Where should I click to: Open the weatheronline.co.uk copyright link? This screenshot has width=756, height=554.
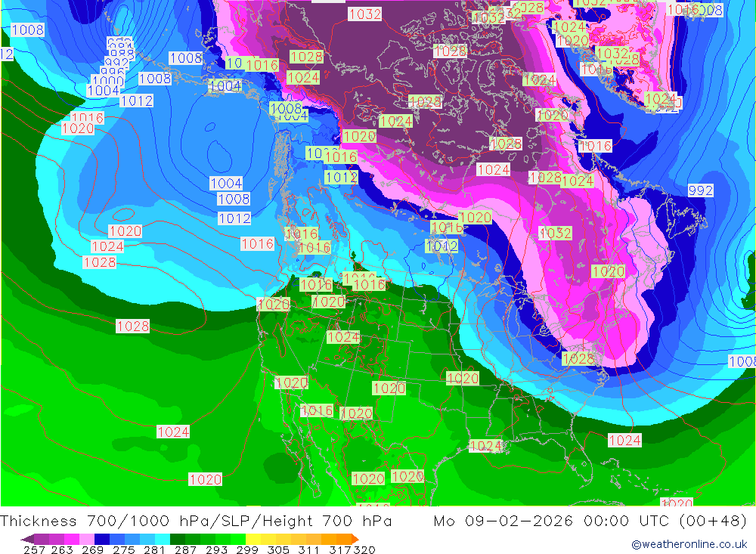pyautogui.click(x=689, y=544)
